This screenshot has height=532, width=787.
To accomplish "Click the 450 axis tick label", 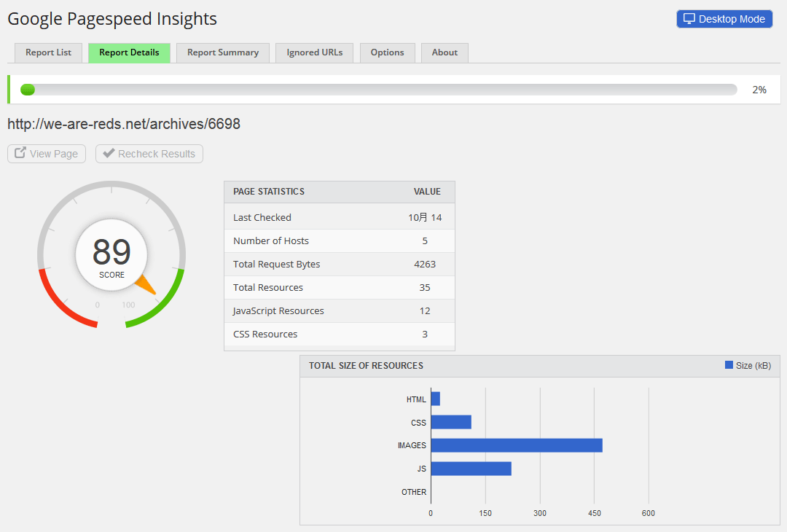I will [595, 513].
